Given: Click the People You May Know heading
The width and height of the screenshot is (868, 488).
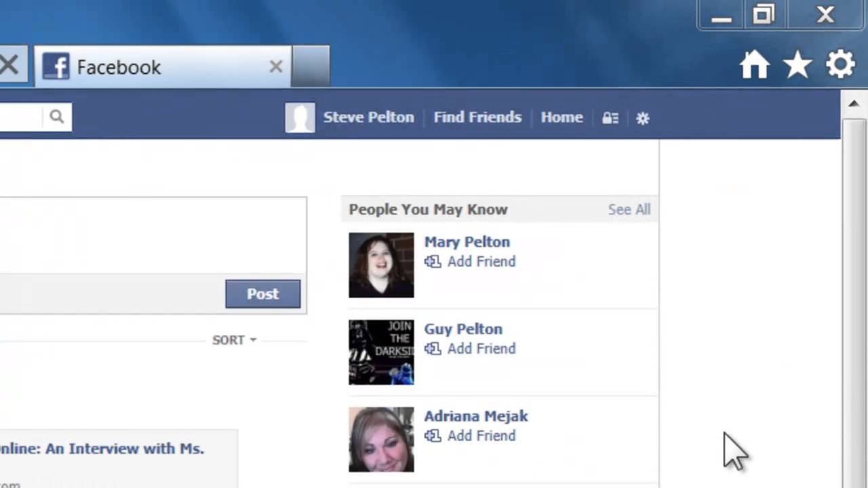Looking at the screenshot, I should 428,209.
